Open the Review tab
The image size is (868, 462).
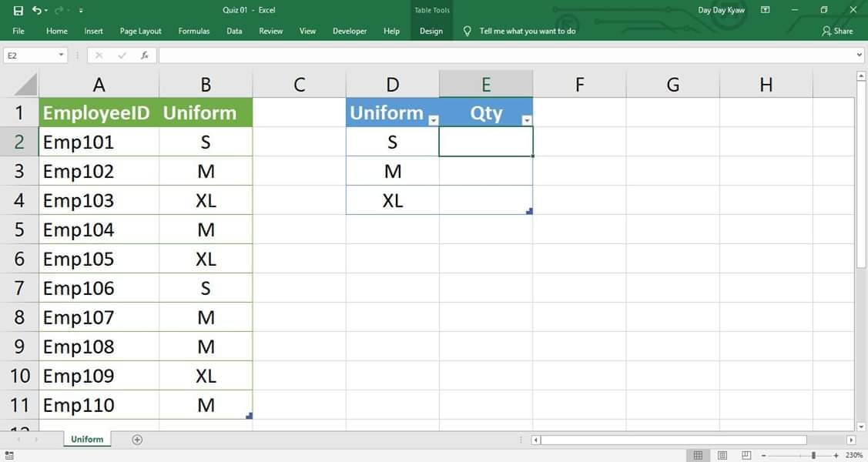270,31
